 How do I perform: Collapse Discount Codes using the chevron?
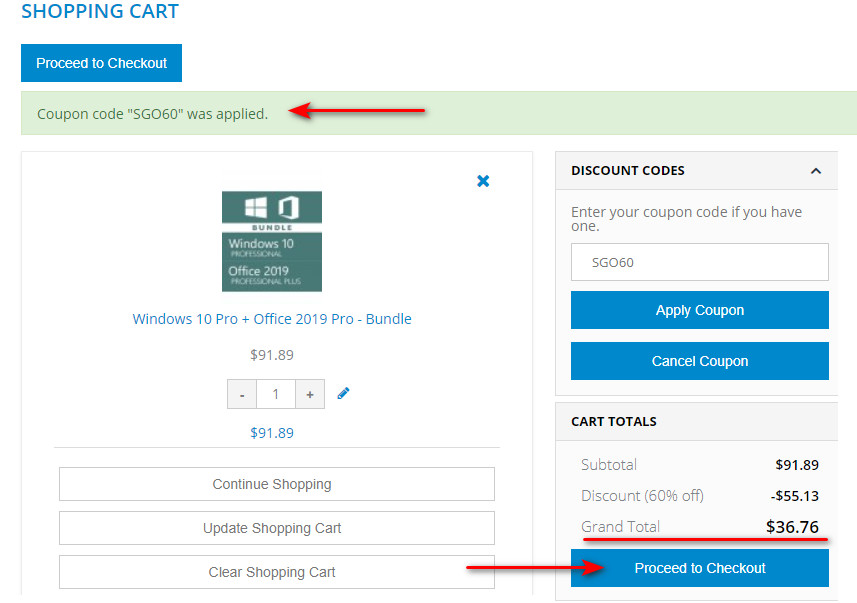[816, 171]
